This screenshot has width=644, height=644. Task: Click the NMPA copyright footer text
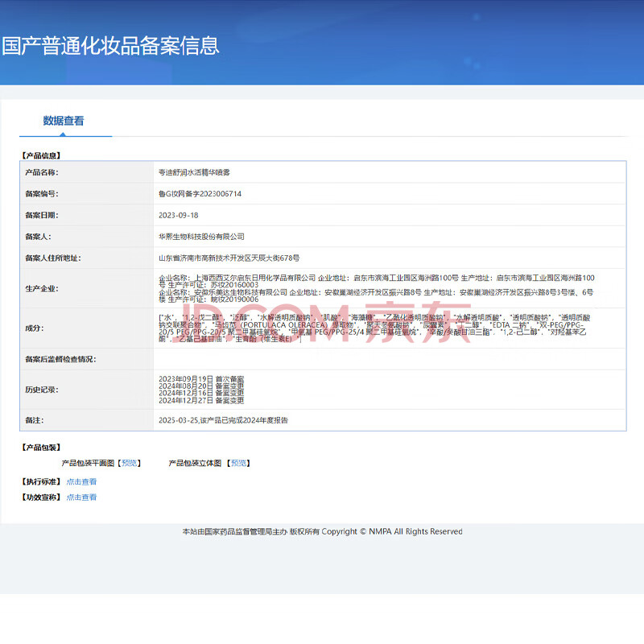click(322, 532)
